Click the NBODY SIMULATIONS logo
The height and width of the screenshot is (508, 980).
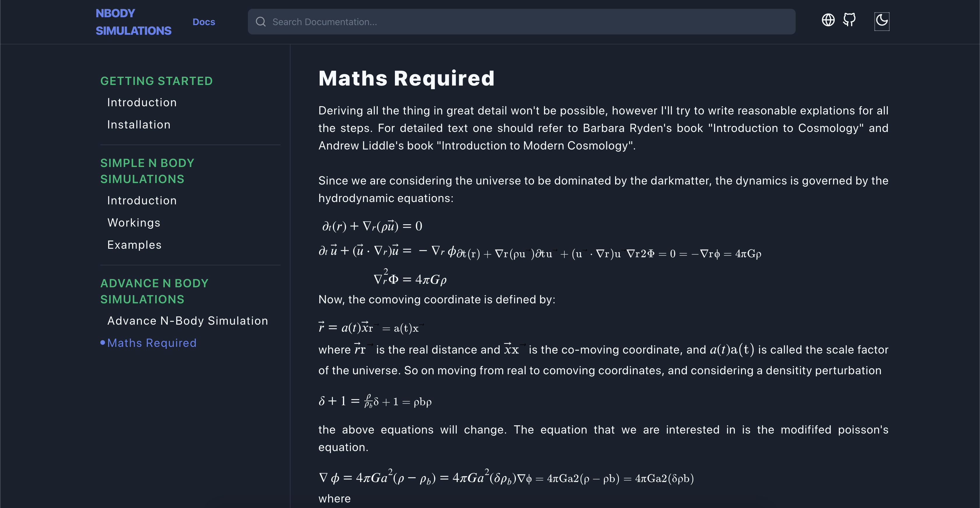pyautogui.click(x=134, y=22)
